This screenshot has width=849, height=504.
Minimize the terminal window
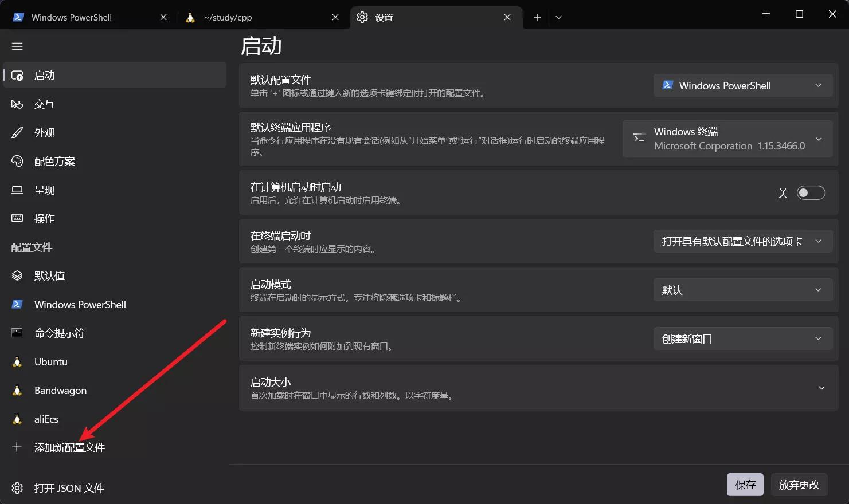[766, 14]
